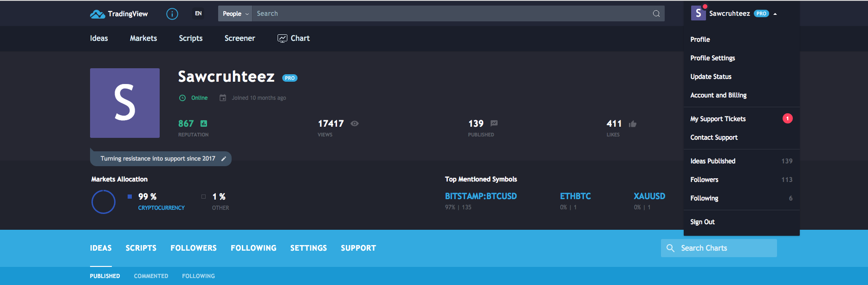The height and width of the screenshot is (285, 868).
Task: Open Screener in main navigation
Action: (240, 39)
